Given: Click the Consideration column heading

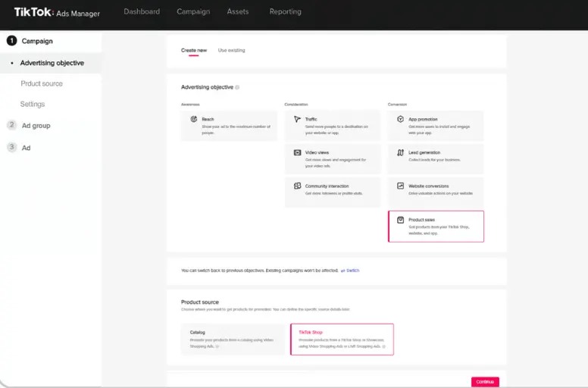Looking at the screenshot, I should (296, 105).
